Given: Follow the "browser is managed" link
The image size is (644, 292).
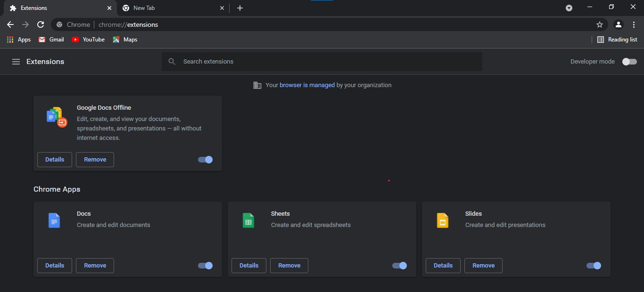Looking at the screenshot, I should click(307, 85).
